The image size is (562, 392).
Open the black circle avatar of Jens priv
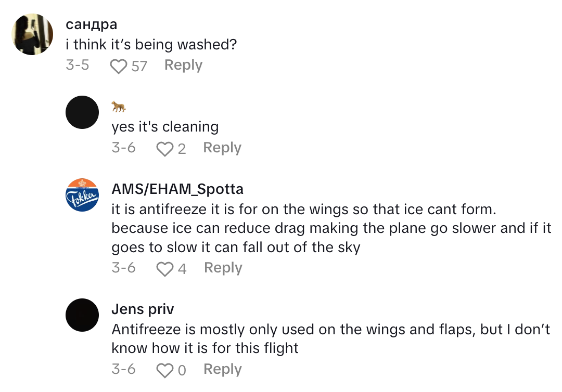[82, 315]
